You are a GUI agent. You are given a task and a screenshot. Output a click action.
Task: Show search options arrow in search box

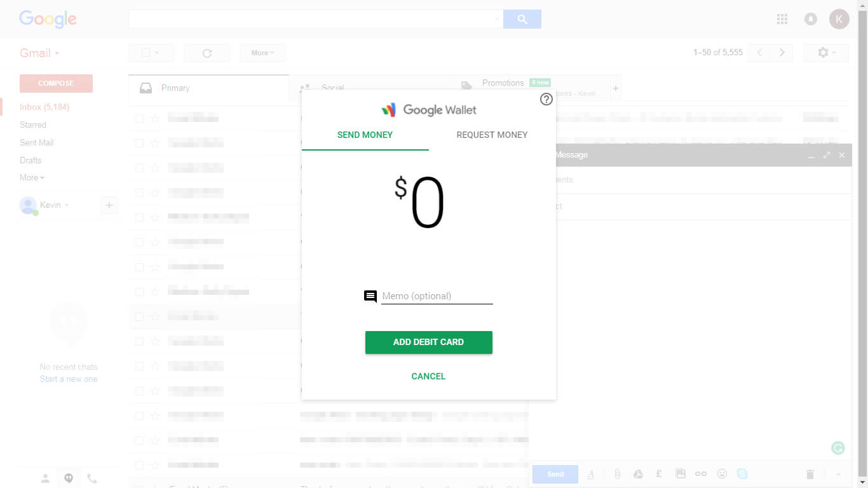[x=496, y=19]
